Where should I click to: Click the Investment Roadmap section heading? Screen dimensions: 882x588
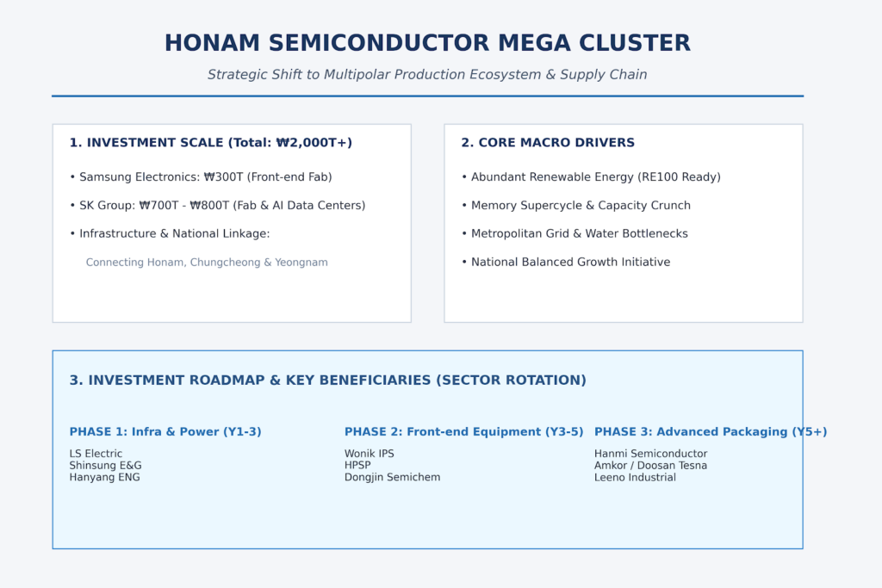click(x=327, y=380)
